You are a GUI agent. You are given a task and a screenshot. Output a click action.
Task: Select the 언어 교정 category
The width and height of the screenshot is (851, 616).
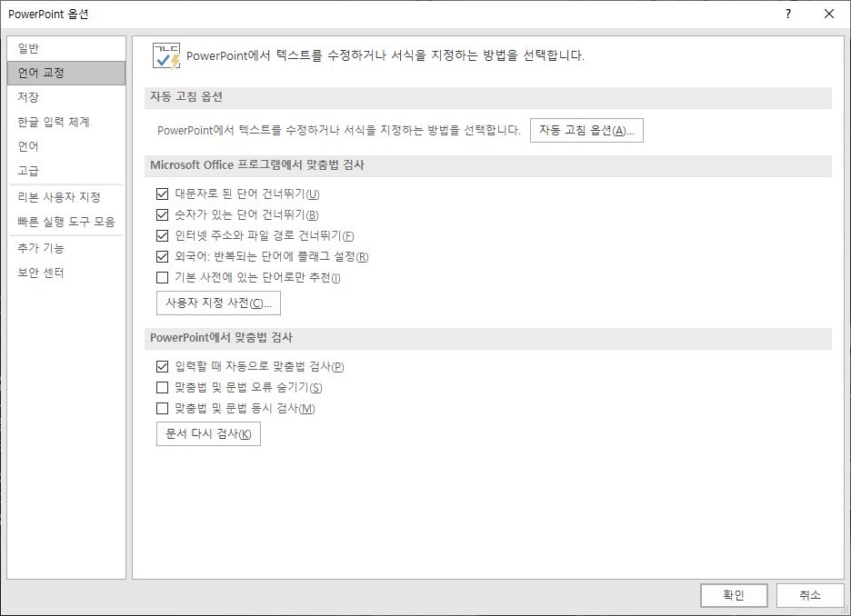click(66, 73)
